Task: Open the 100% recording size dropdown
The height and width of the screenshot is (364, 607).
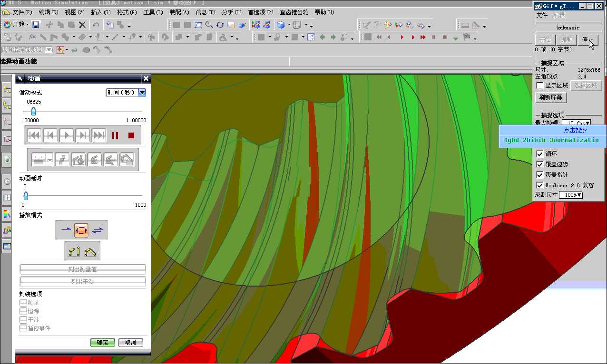Action: (571, 195)
